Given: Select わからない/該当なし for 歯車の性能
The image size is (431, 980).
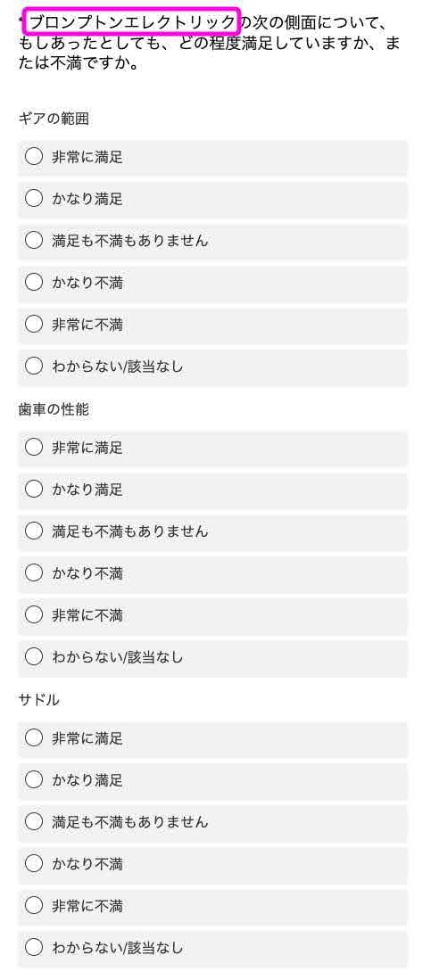Looking at the screenshot, I should point(212,657).
